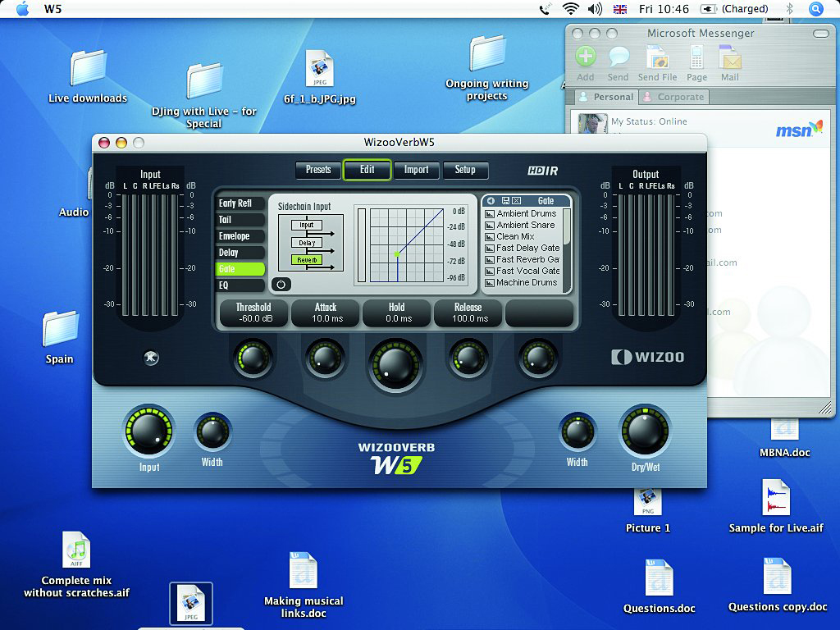Open the EQ section
Screen dimensions: 840x630
(240, 285)
